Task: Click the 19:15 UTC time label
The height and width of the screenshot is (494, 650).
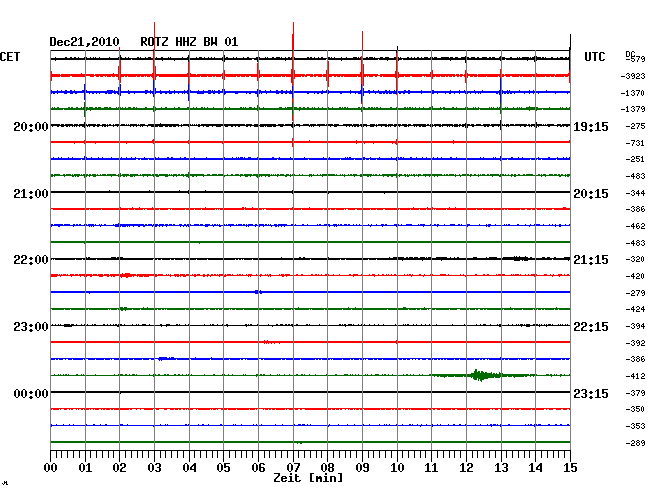Action: [591, 127]
